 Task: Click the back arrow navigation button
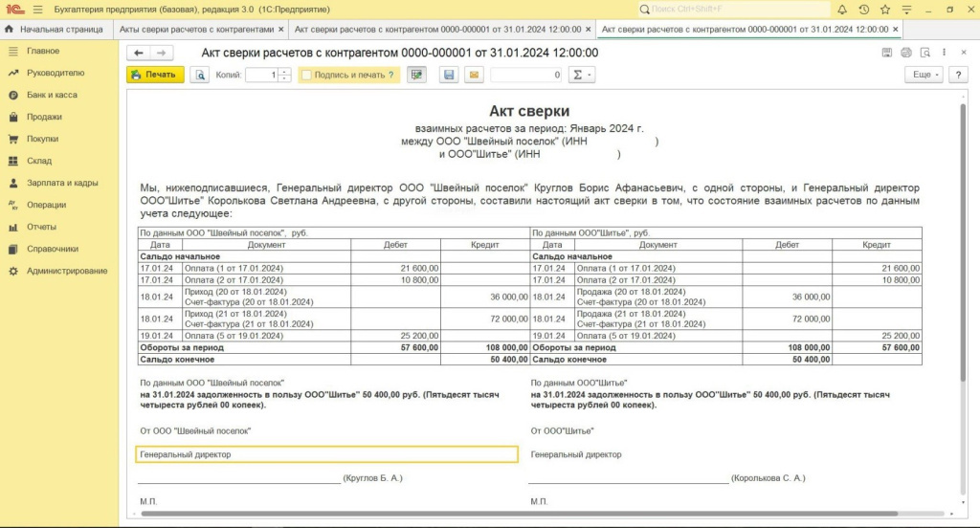(139, 53)
